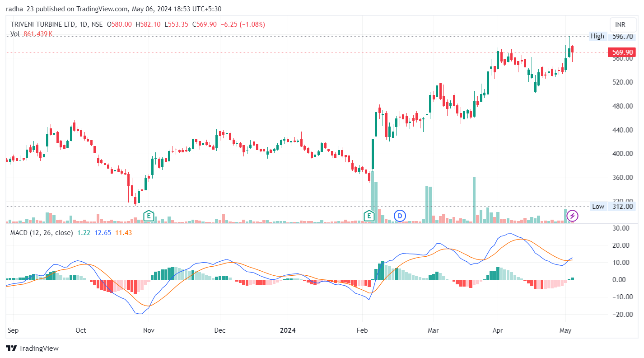Click the histogram value 1.22 in the MACD legend
Image resolution: width=644 pixels, height=358 pixels.
84,232
